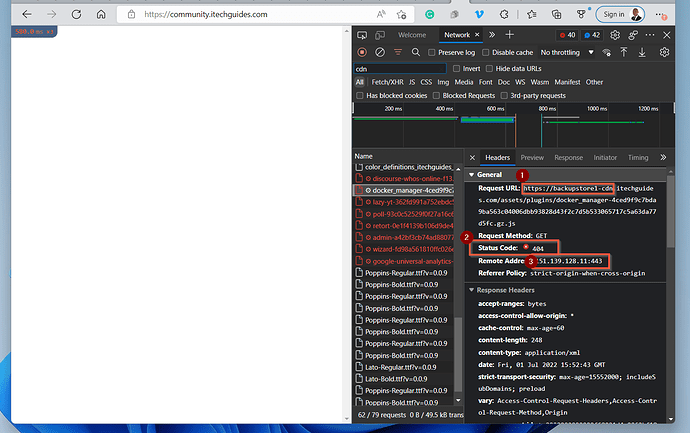Open network conditions wifi icon
Viewport: 690px width, 433px height.
click(x=607, y=52)
